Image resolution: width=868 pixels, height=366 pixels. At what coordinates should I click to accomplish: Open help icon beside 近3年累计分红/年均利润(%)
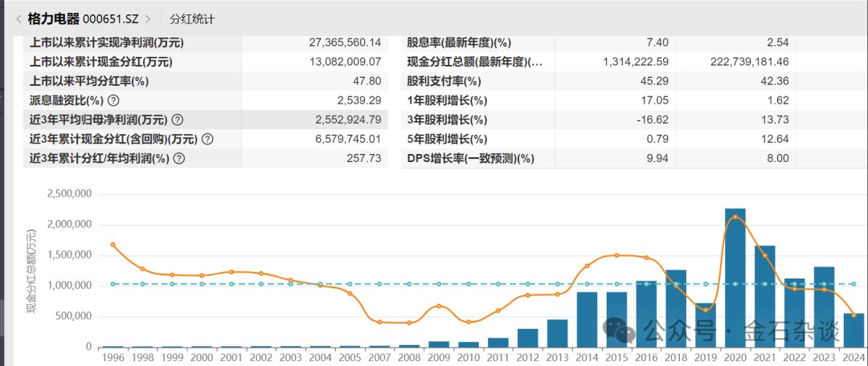pyautogui.click(x=178, y=158)
